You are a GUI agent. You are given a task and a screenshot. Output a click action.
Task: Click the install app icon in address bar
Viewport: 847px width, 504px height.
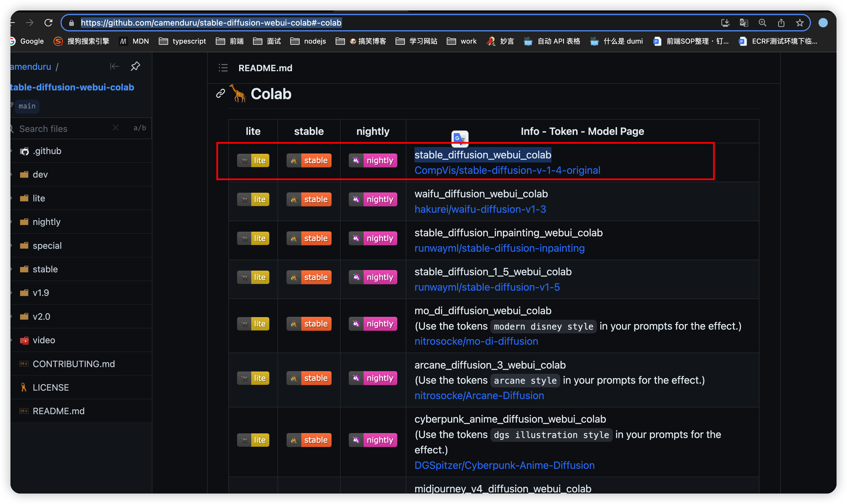pos(725,23)
